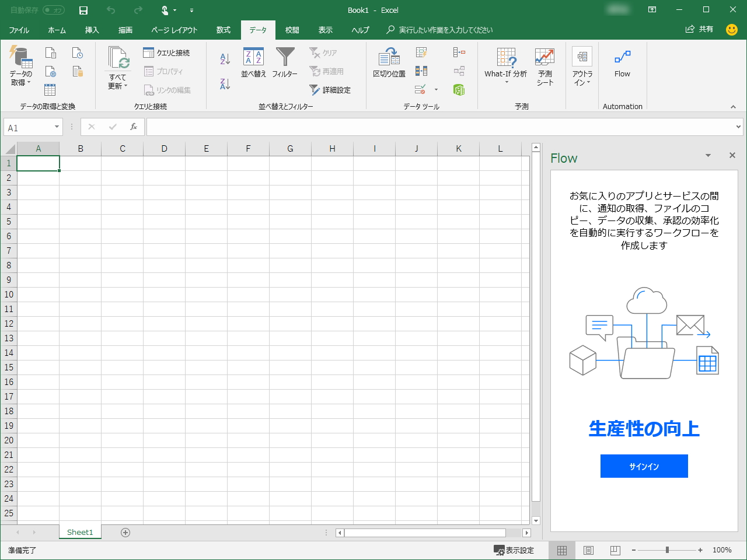747x560 pixels.
Task: Select the フラッシュフィル (Flash Fill) icon
Action: pos(422,52)
